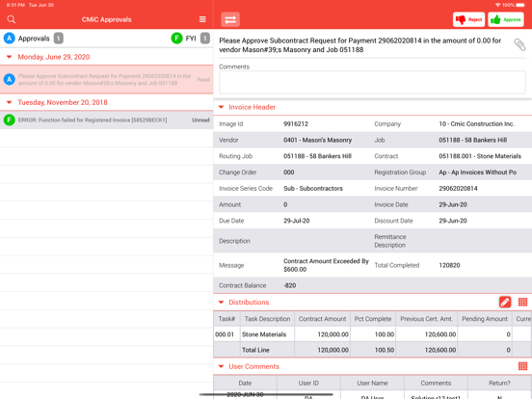This screenshot has width=532, height=399.
Task: Select the User ID column header
Action: click(x=308, y=383)
